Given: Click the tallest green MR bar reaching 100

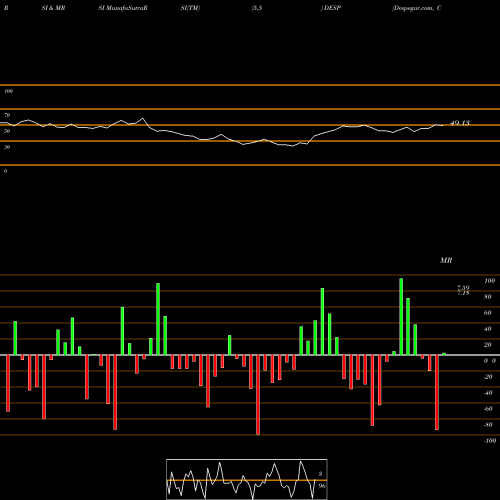Looking at the screenshot, I should click(401, 316).
